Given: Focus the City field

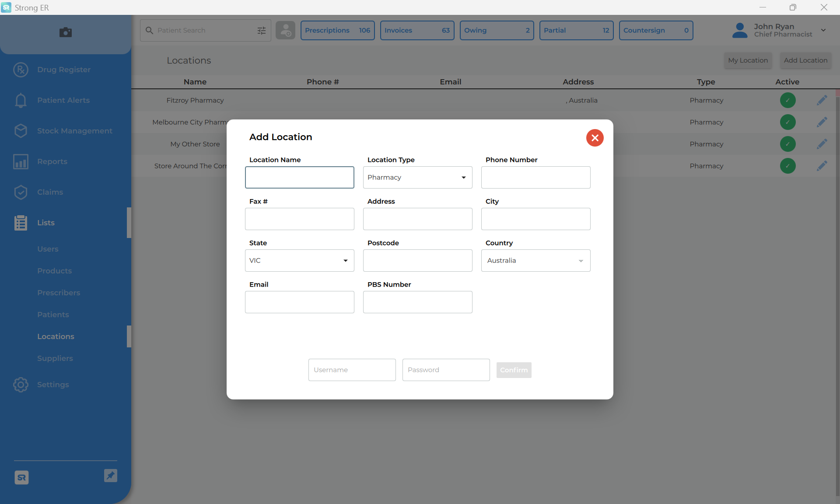Looking at the screenshot, I should (536, 219).
